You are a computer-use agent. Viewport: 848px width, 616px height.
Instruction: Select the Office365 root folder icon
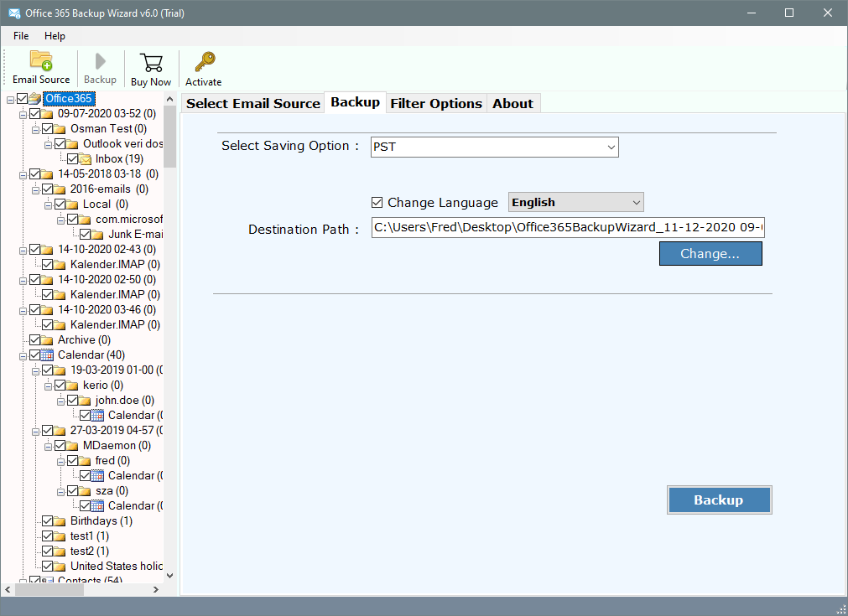(x=34, y=98)
